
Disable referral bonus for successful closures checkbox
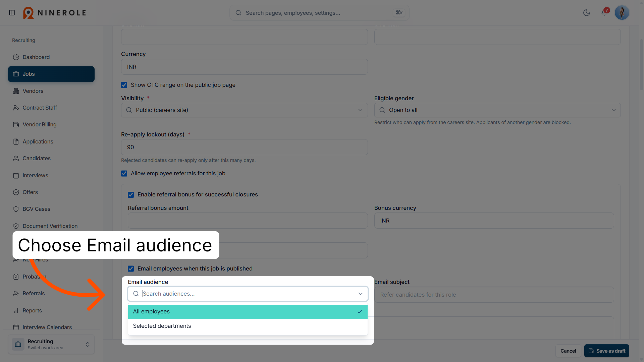point(131,195)
